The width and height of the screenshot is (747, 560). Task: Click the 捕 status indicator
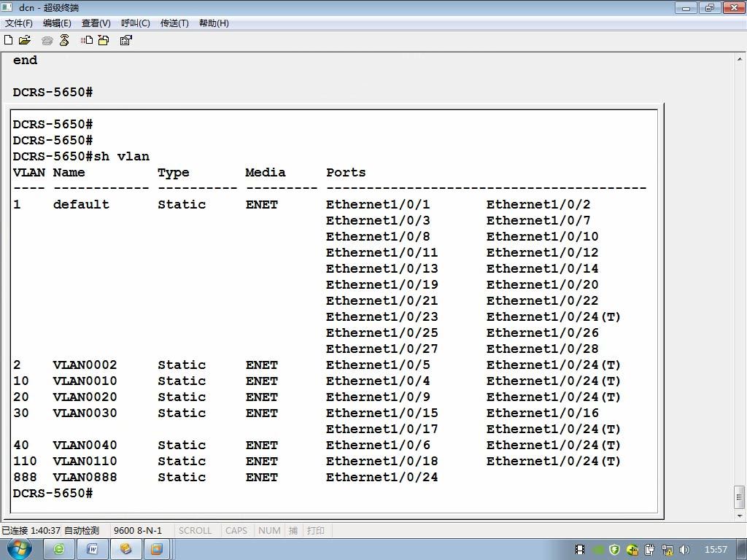[x=293, y=531]
